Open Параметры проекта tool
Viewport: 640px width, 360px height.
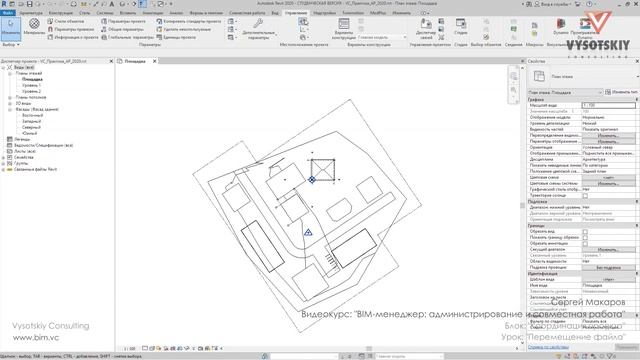point(123,21)
